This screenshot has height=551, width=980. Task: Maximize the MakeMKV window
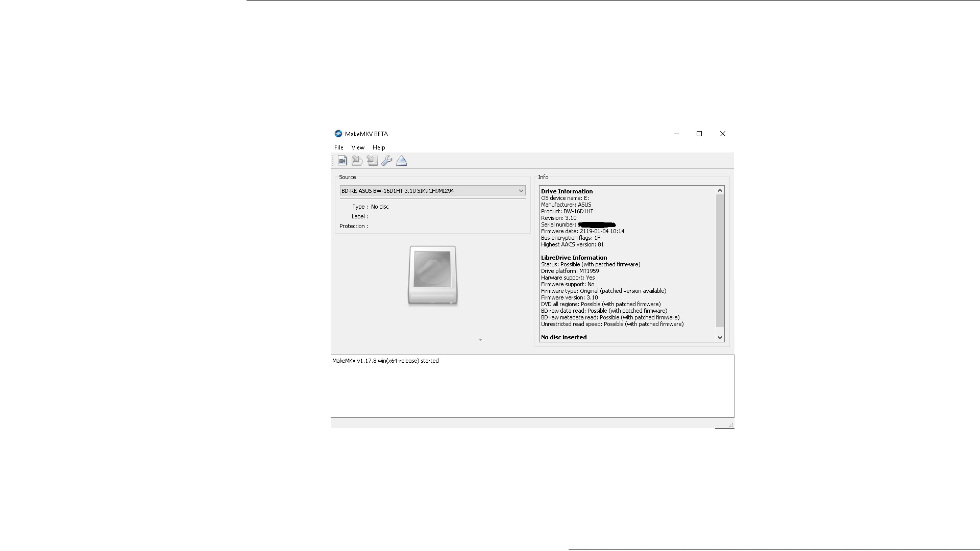699,134
